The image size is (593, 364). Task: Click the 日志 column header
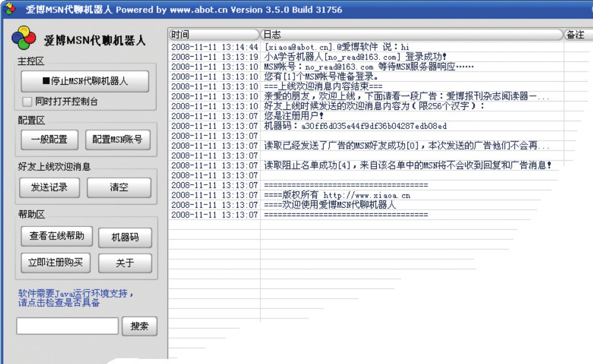412,35
